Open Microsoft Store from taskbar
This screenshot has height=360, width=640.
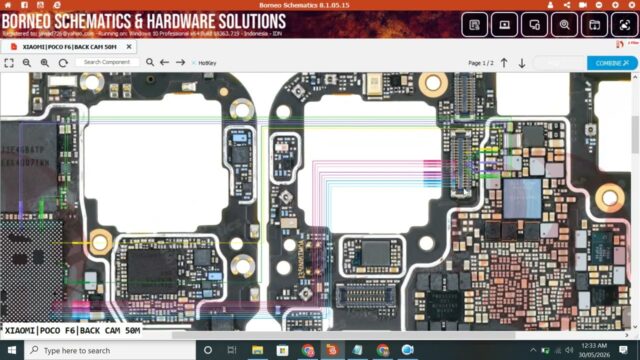tap(282, 350)
